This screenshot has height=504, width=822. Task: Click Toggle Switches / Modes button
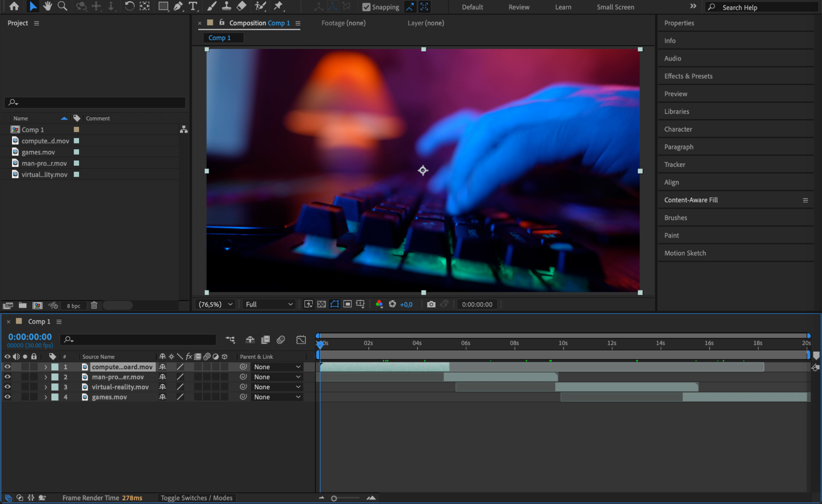(197, 498)
